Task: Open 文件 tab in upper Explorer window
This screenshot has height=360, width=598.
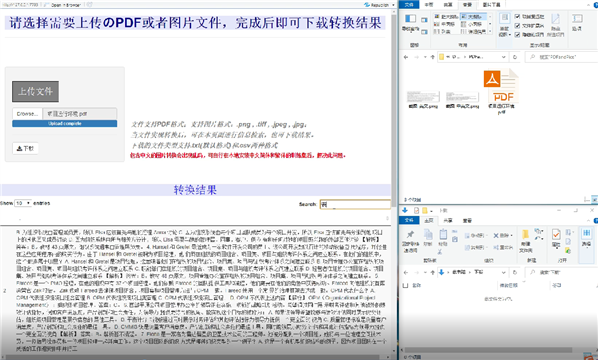Action: (x=409, y=5)
